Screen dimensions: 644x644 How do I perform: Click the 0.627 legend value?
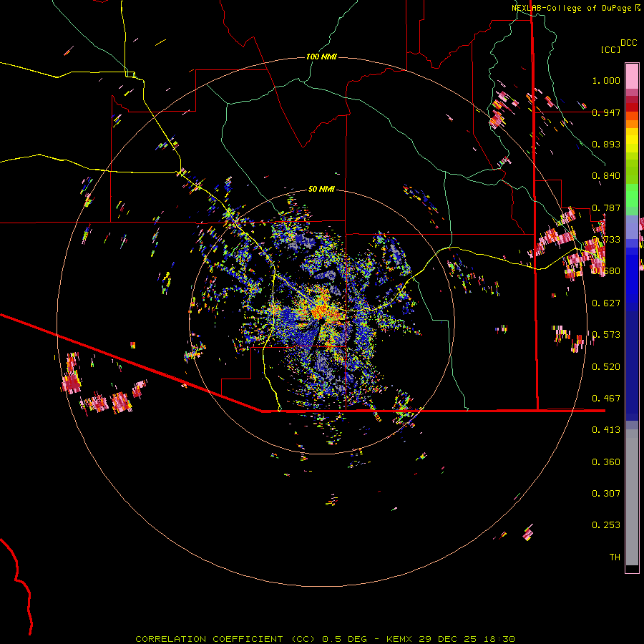click(x=606, y=303)
